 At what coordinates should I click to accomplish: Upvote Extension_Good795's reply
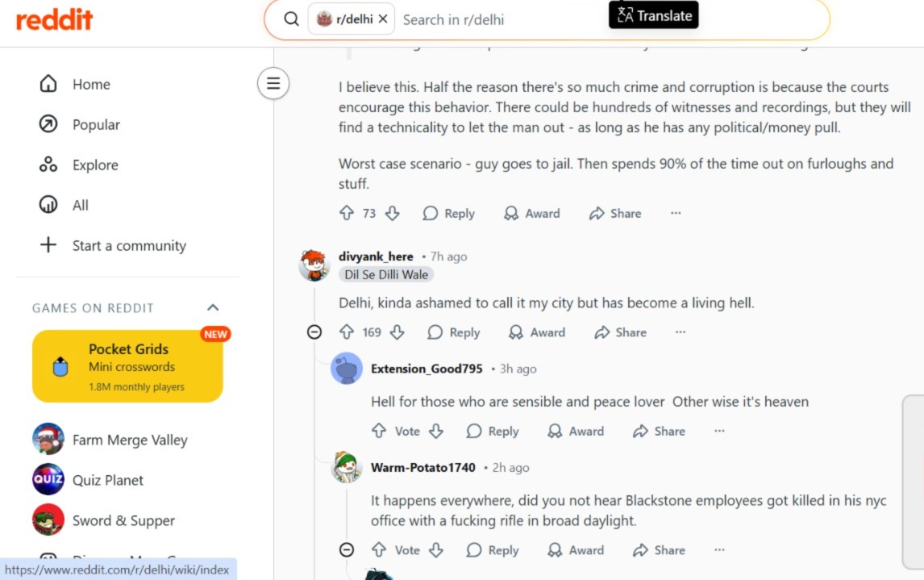[379, 432]
